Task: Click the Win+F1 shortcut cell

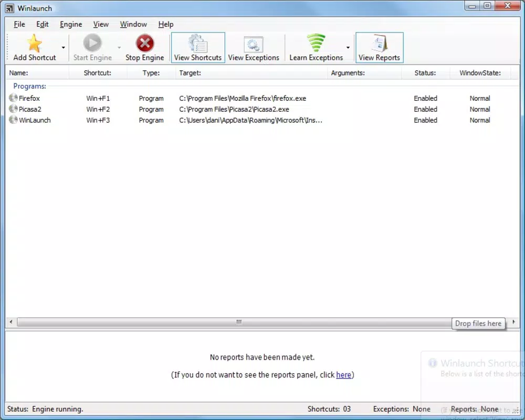Action: click(x=98, y=98)
